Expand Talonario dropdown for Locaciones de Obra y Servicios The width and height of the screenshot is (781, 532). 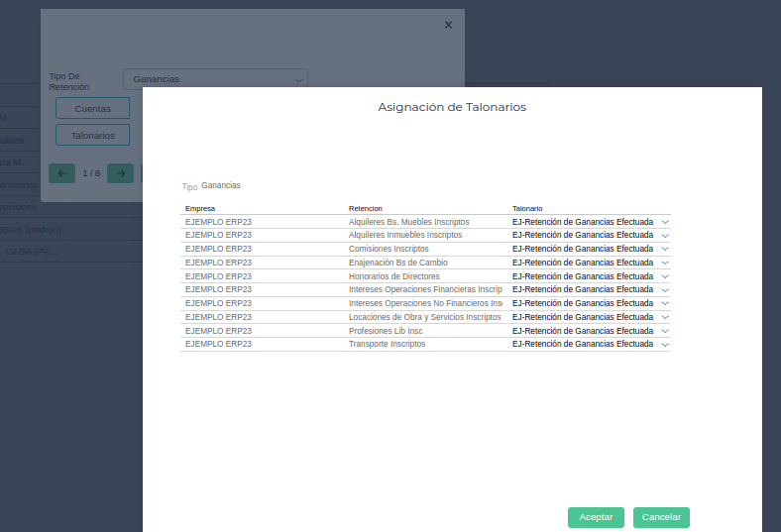click(x=665, y=317)
